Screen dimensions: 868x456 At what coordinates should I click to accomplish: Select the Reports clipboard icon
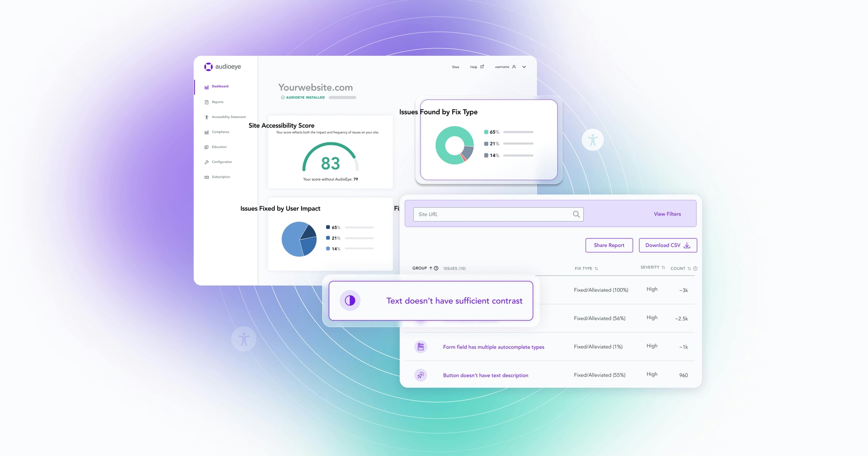[x=207, y=102]
